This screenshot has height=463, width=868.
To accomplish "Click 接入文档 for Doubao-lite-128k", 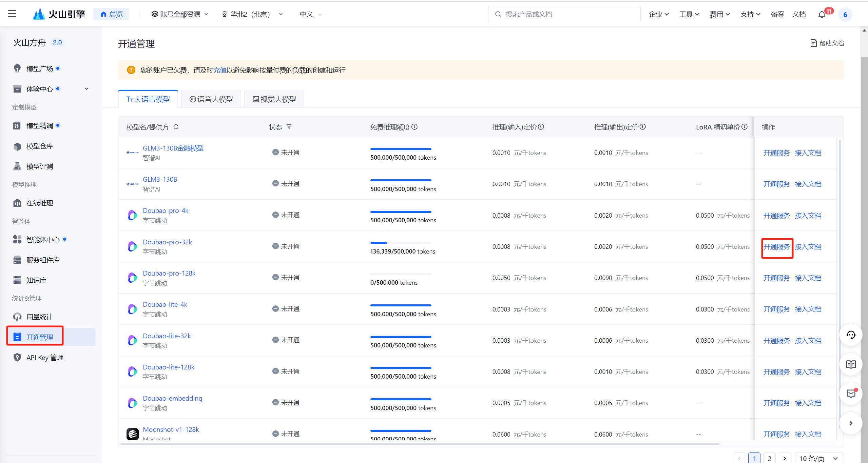I will tap(808, 372).
